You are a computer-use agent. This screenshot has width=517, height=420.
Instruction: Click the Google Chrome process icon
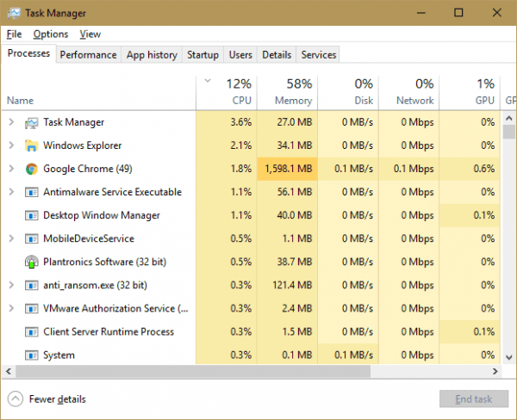tap(32, 169)
